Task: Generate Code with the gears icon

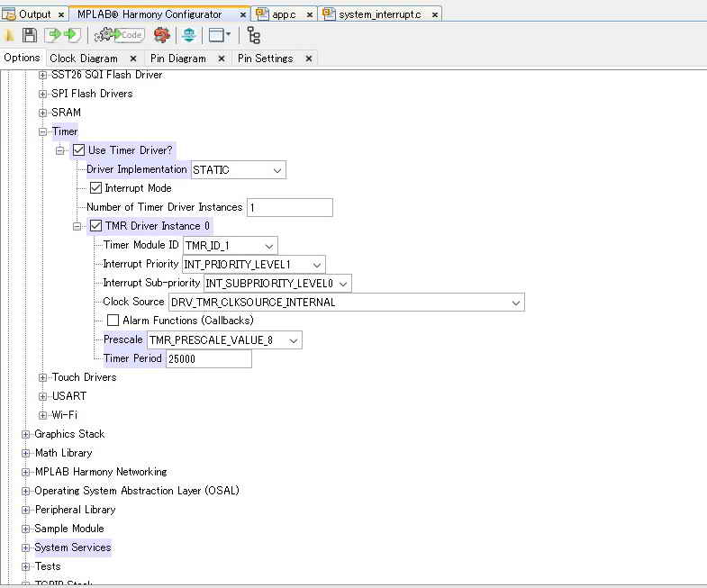Action: point(119,35)
